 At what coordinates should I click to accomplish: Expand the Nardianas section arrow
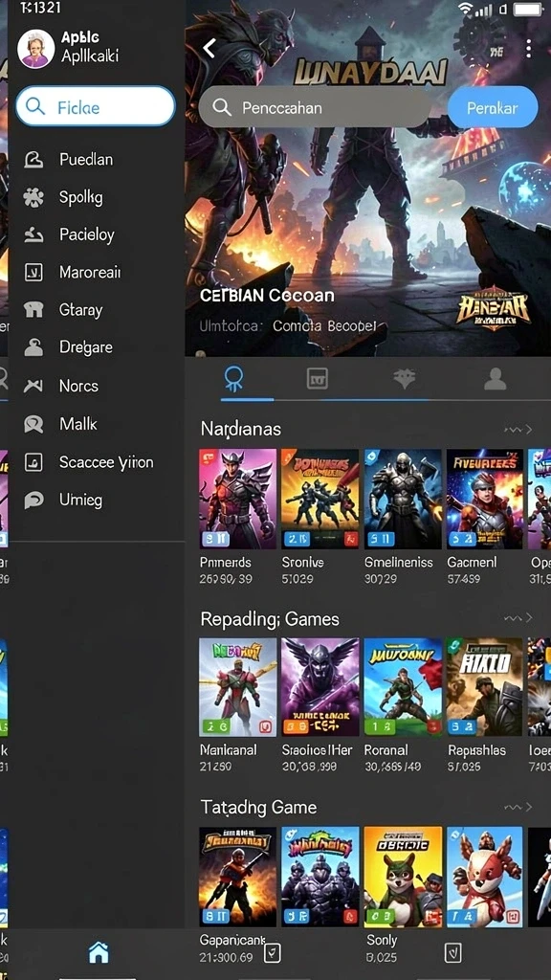tap(518, 430)
